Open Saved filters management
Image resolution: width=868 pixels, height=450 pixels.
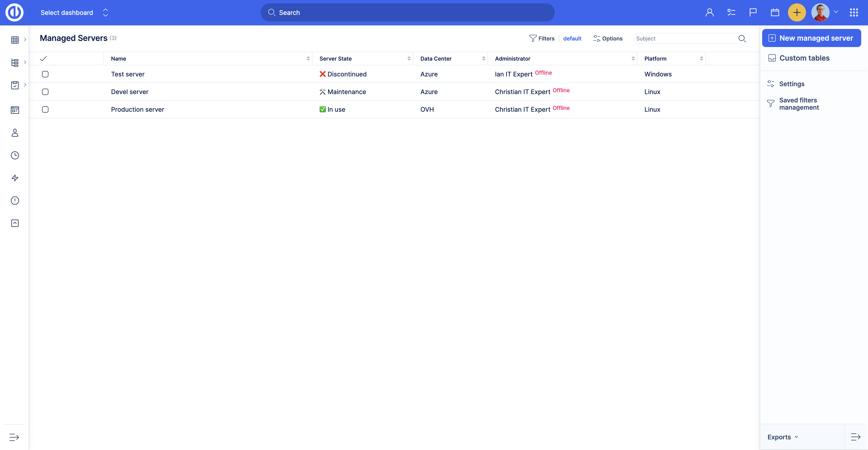(x=799, y=104)
